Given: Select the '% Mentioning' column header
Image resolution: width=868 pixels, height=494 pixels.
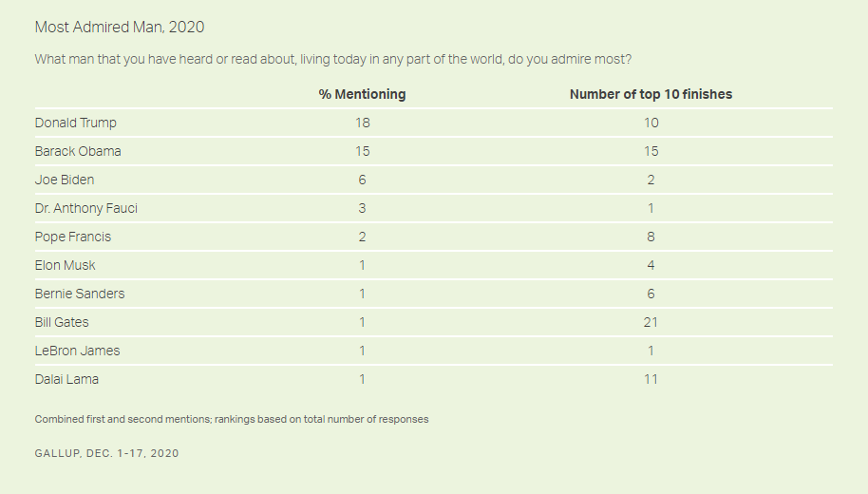Looking at the screenshot, I should (x=362, y=94).
